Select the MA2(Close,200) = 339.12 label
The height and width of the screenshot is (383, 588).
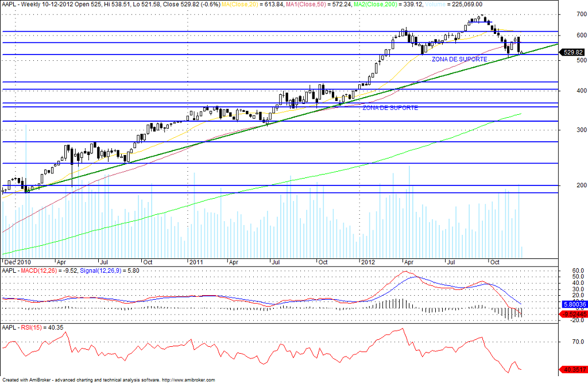(388, 5)
